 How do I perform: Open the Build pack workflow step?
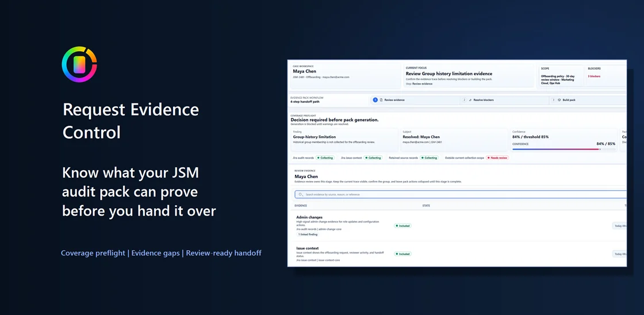(x=588, y=100)
